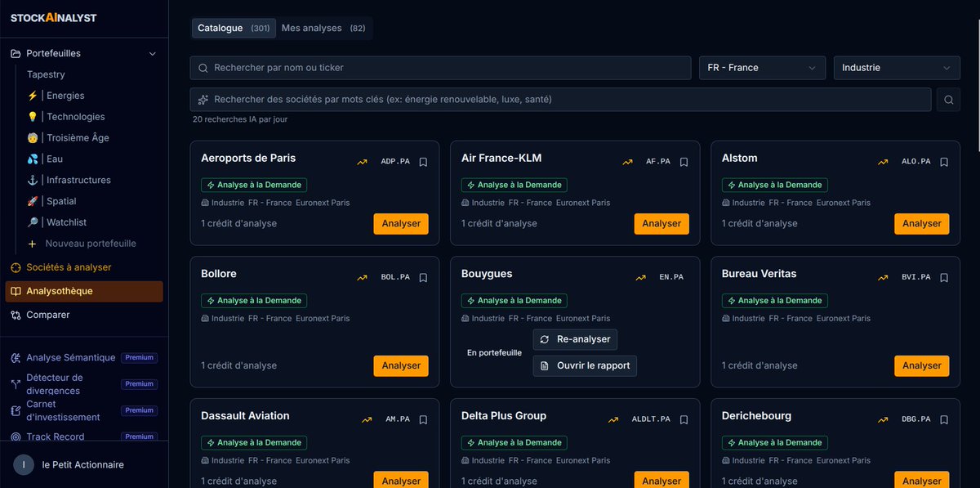Bookmark the Bureau Veritas card
The image size is (980, 488).
point(944,277)
